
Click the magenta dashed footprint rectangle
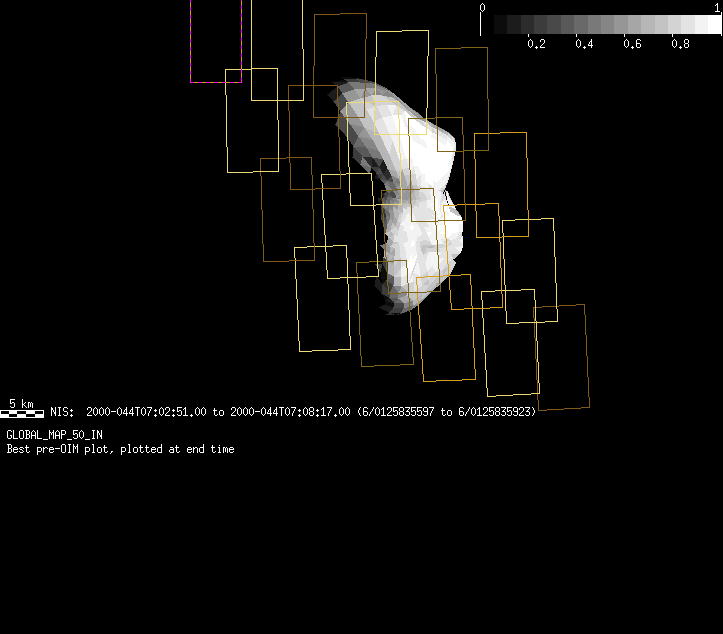click(216, 81)
